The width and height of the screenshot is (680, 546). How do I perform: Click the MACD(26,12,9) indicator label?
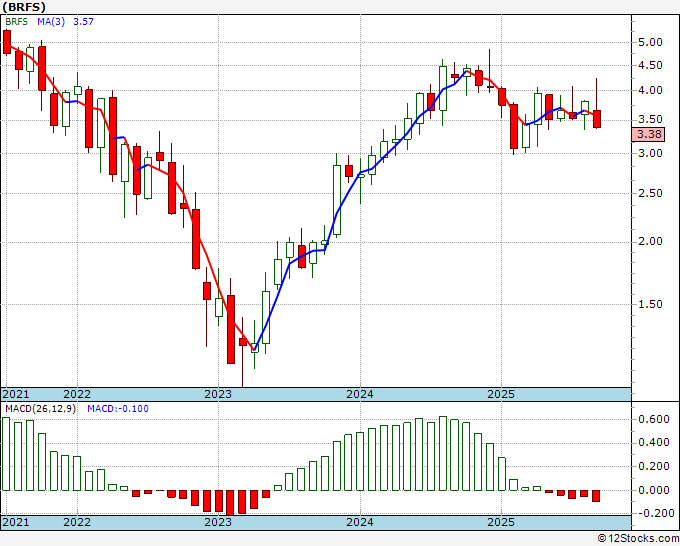(40, 409)
